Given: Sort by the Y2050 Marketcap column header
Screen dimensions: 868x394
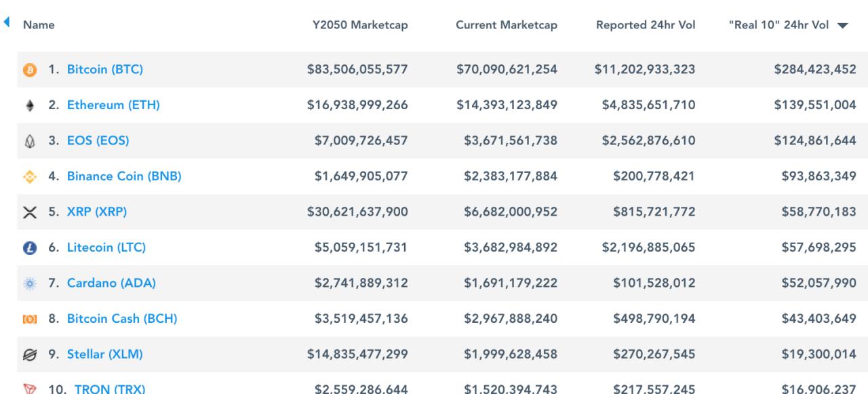Looking at the screenshot, I should tap(361, 24).
